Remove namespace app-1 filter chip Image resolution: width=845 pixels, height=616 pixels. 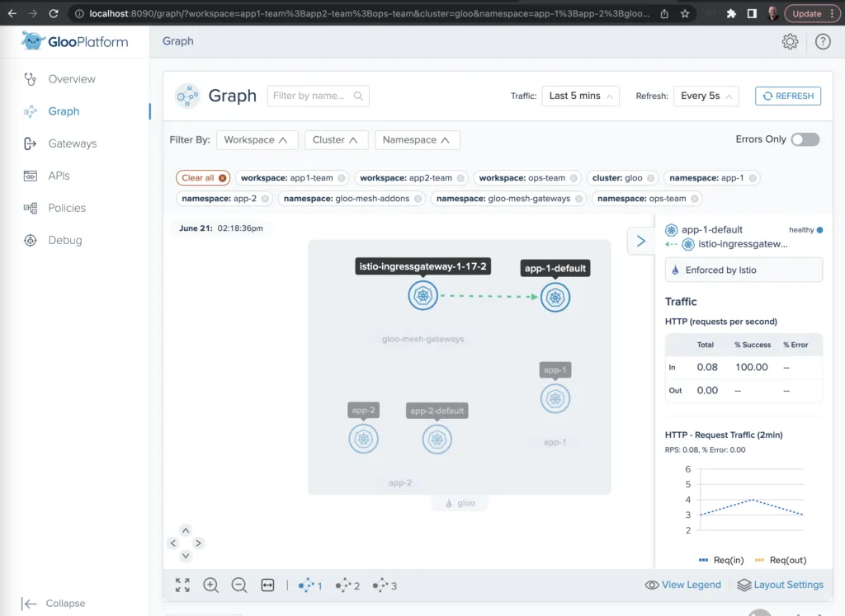(753, 178)
